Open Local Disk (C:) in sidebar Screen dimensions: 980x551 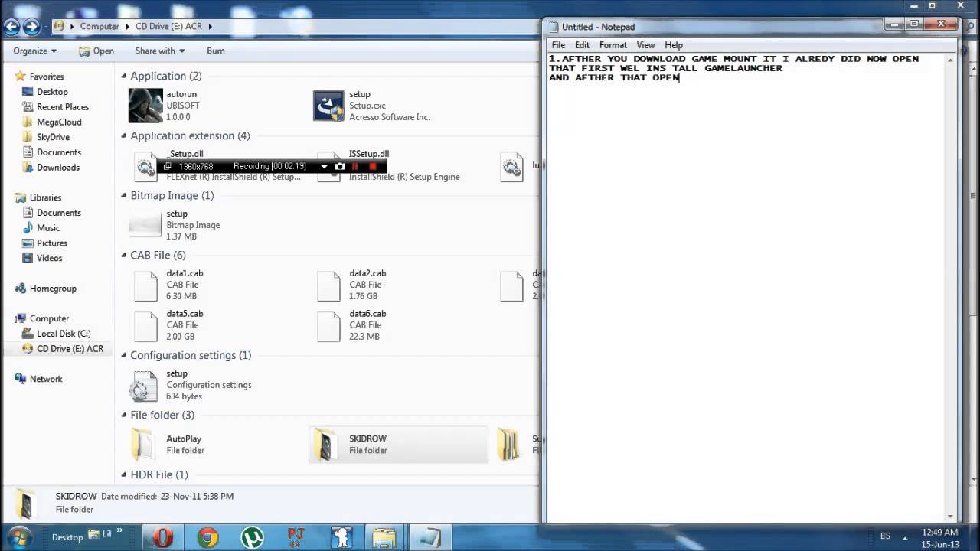pos(64,334)
